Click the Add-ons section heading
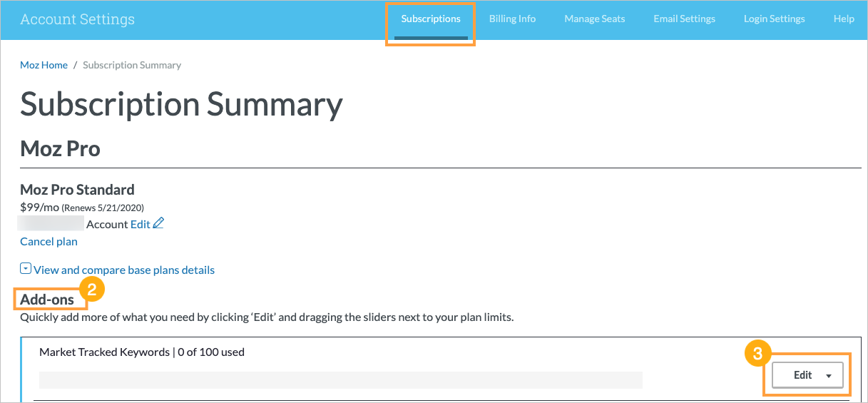This screenshot has width=868, height=403. tap(47, 300)
